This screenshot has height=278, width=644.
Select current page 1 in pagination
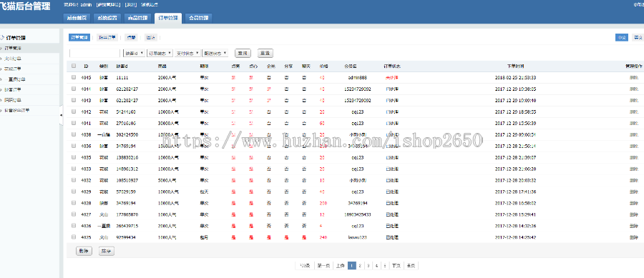pyautogui.click(x=352, y=266)
